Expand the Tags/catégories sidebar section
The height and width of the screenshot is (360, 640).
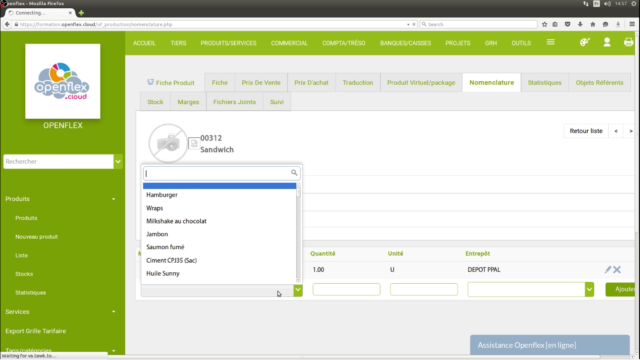[x=113, y=351]
